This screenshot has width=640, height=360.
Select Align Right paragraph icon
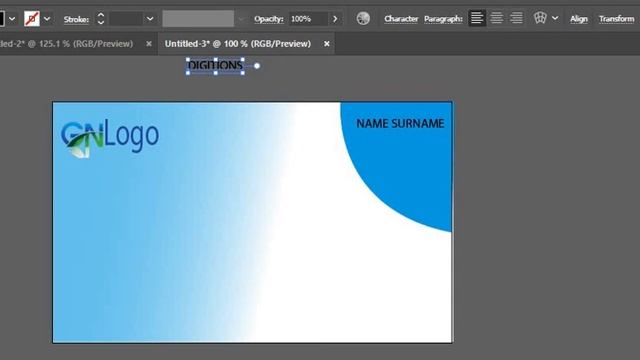point(516,18)
